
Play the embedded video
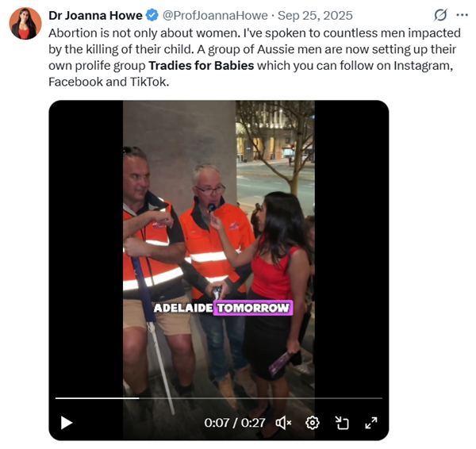[x=67, y=423]
